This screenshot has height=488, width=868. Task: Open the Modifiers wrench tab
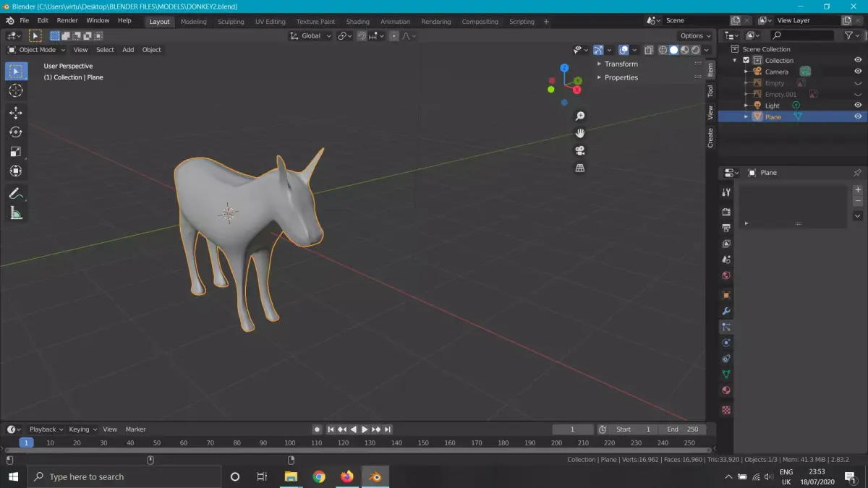(726, 311)
